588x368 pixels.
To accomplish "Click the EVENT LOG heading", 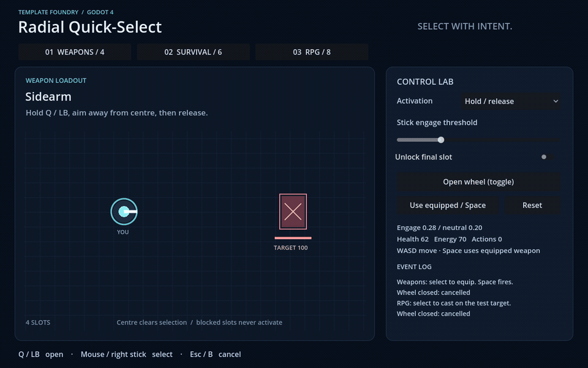I will 414,267.
